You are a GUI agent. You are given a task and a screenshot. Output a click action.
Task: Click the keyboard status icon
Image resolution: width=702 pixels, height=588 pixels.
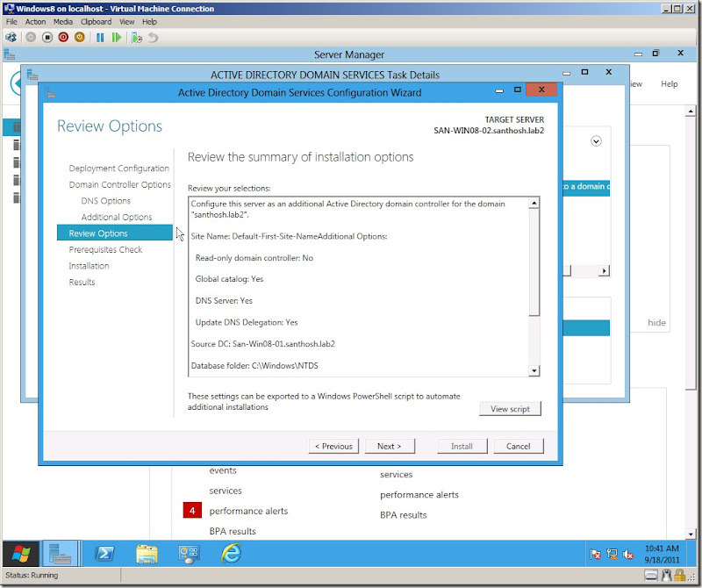point(651,575)
